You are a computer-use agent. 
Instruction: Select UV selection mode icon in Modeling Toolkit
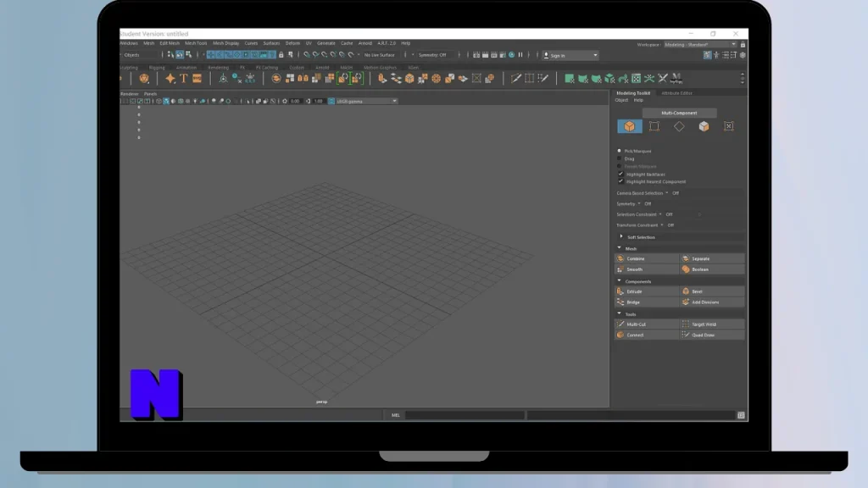pyautogui.click(x=728, y=126)
